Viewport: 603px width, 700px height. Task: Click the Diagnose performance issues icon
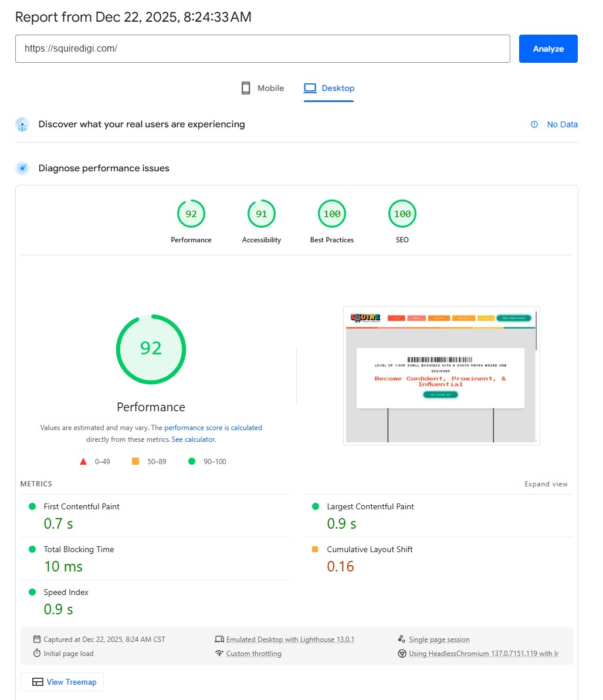click(x=22, y=168)
